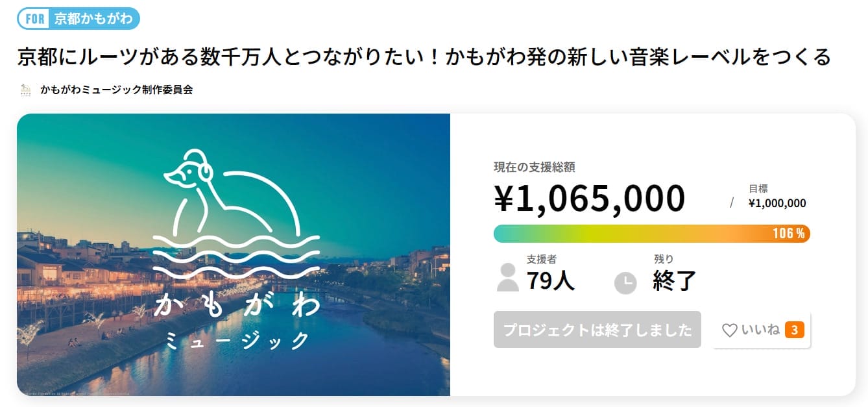Click the 79人 supporter count
The width and height of the screenshot is (868, 407).
[x=550, y=280]
